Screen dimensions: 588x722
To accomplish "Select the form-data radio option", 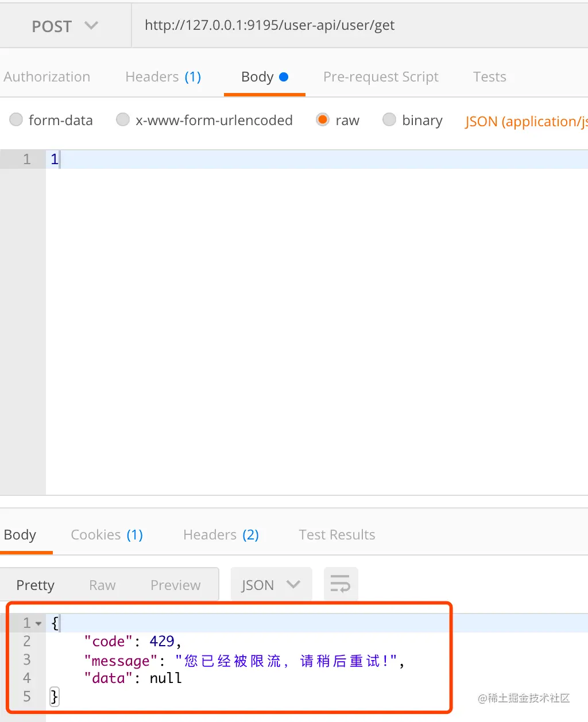I will (x=16, y=119).
